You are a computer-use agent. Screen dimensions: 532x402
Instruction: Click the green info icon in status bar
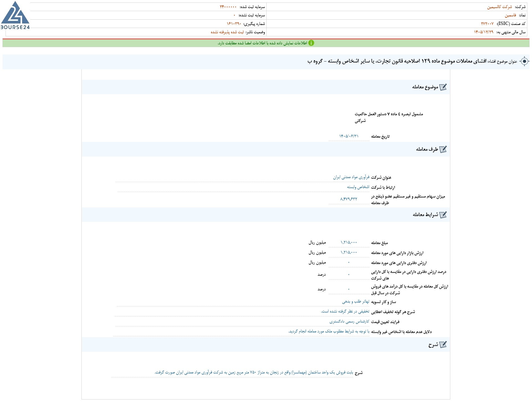point(311,43)
